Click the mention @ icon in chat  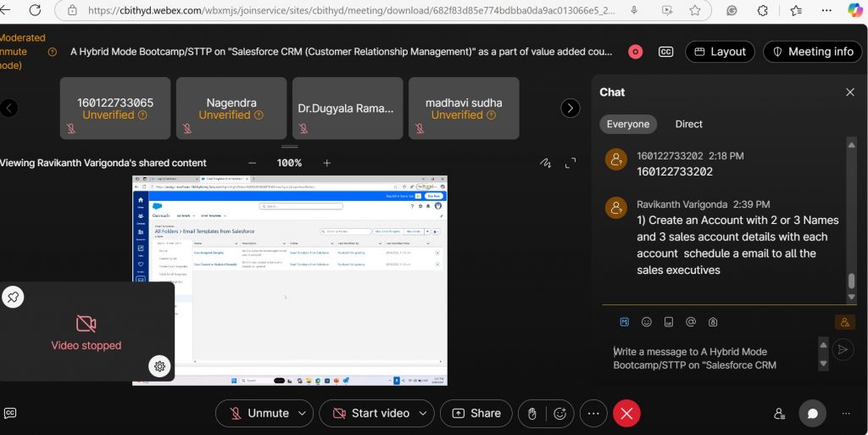coord(691,322)
